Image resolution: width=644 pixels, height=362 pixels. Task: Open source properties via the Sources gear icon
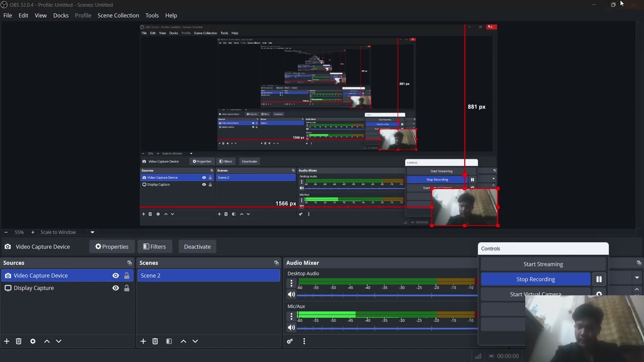click(x=33, y=341)
